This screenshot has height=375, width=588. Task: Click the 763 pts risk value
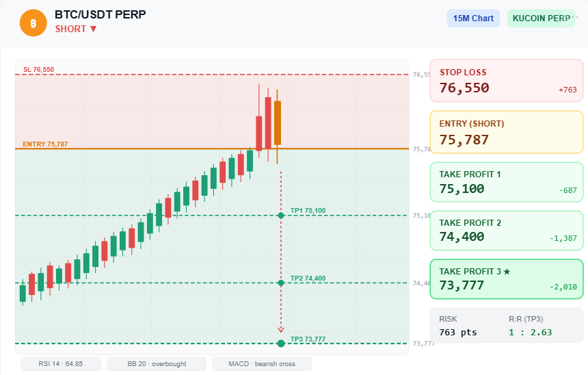[x=458, y=332]
